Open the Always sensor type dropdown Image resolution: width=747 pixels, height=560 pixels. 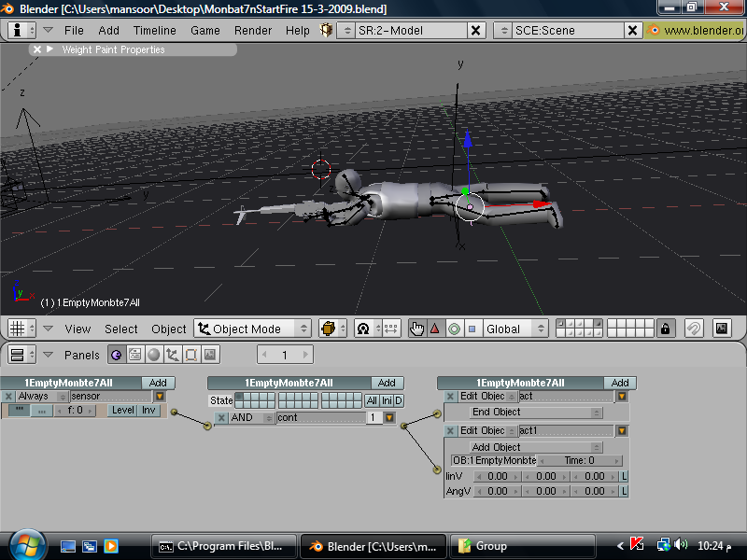tap(42, 396)
